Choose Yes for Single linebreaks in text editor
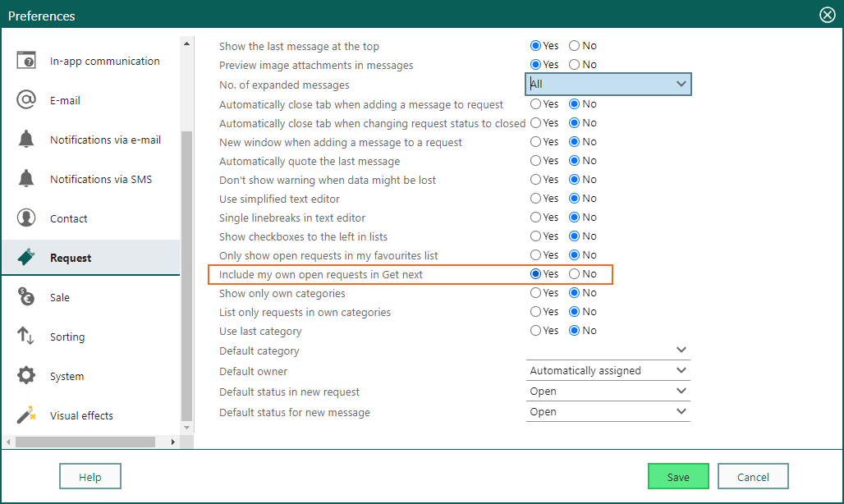Viewport: 844px width, 504px height. (x=535, y=217)
